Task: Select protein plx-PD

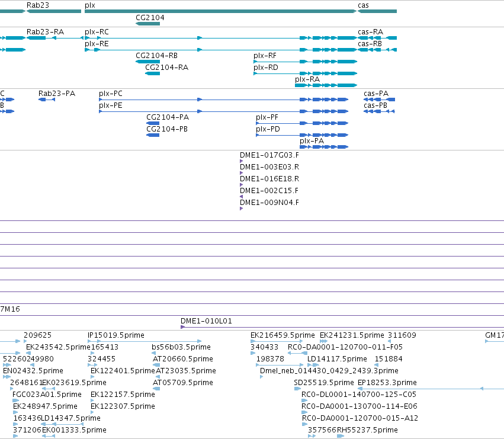Action: [x=302, y=135]
